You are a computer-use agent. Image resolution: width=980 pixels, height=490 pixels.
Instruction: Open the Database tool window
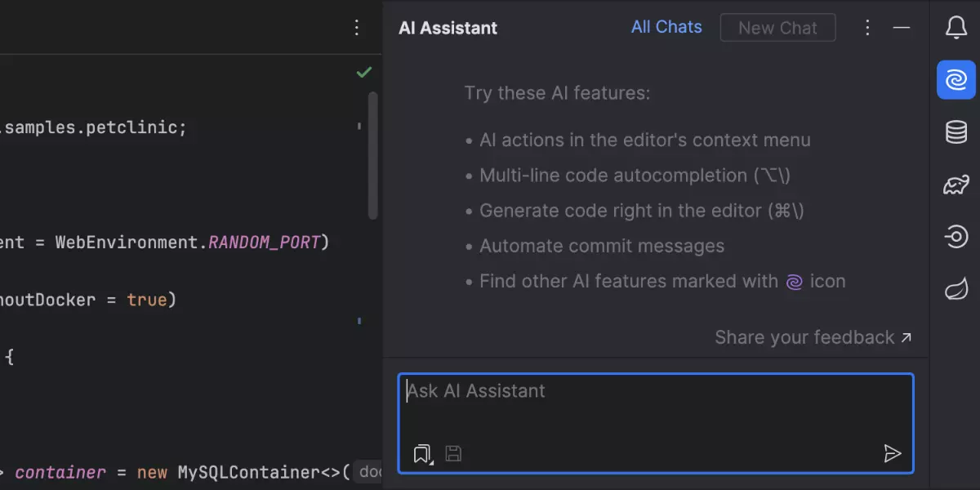956,132
